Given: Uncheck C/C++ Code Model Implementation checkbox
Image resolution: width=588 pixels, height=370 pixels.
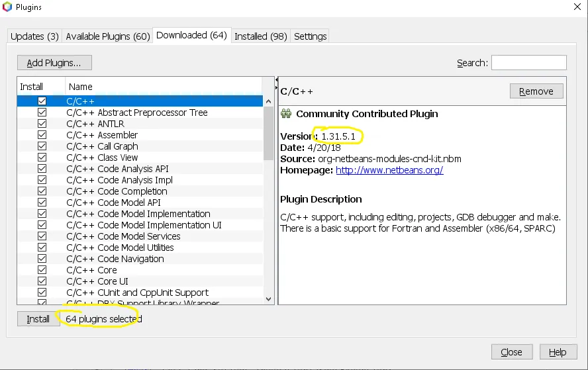Looking at the screenshot, I should tap(42, 213).
